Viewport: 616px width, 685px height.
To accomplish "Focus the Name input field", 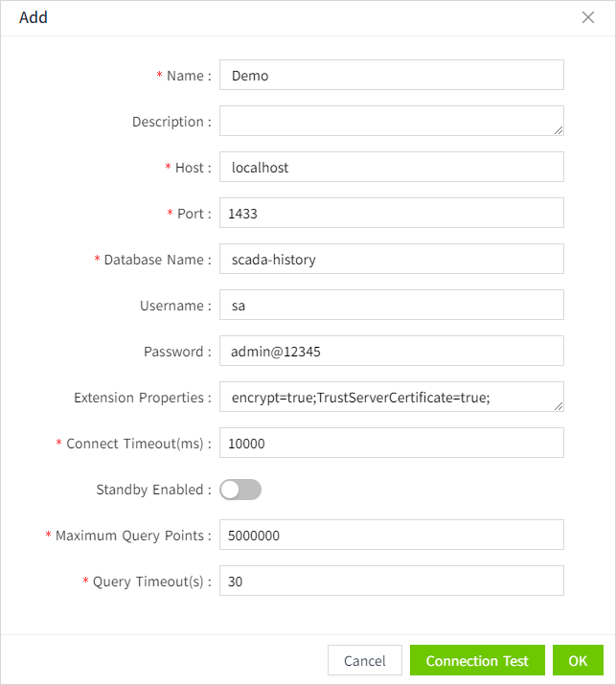I will point(391,76).
